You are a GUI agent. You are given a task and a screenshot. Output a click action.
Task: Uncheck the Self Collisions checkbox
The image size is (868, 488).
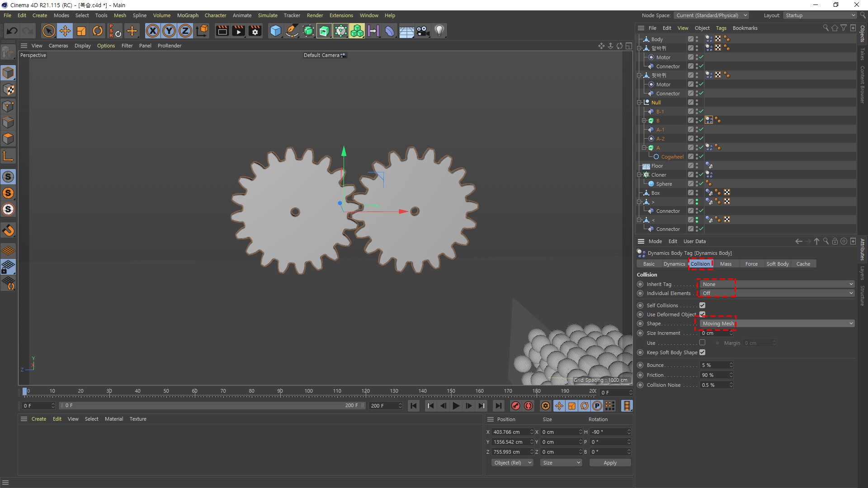point(702,305)
